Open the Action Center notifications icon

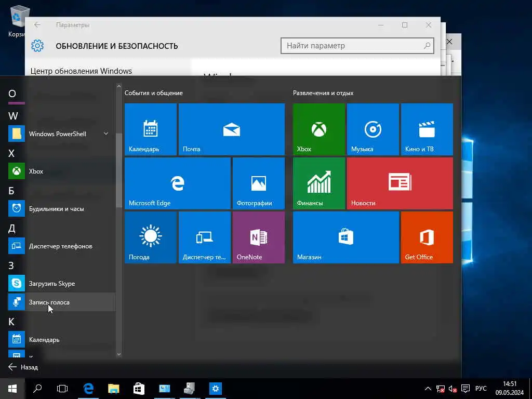click(465, 389)
